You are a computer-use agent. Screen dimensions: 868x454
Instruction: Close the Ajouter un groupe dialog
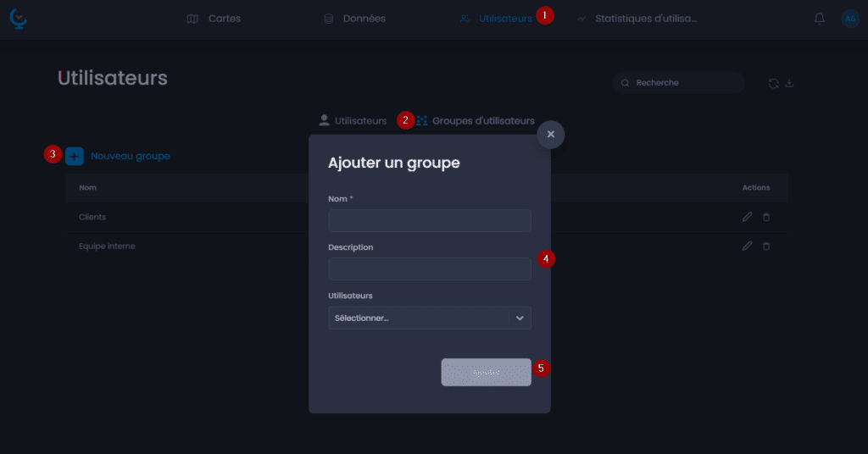click(551, 135)
